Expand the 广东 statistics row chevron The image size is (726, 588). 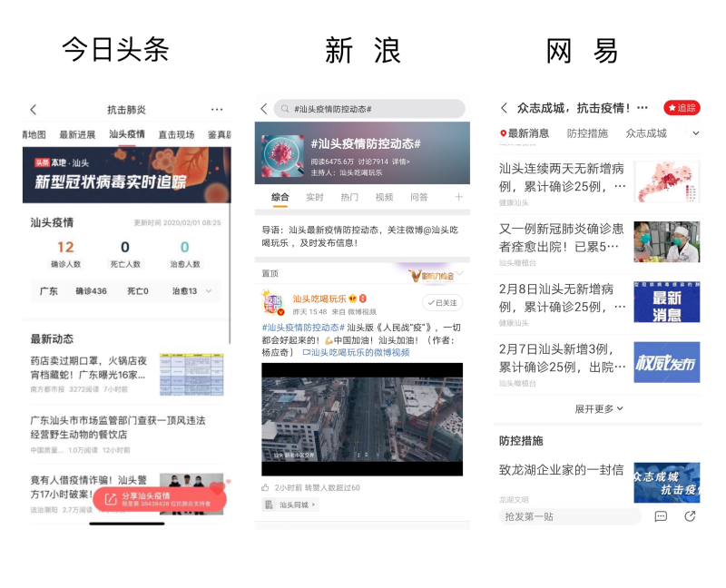209,290
